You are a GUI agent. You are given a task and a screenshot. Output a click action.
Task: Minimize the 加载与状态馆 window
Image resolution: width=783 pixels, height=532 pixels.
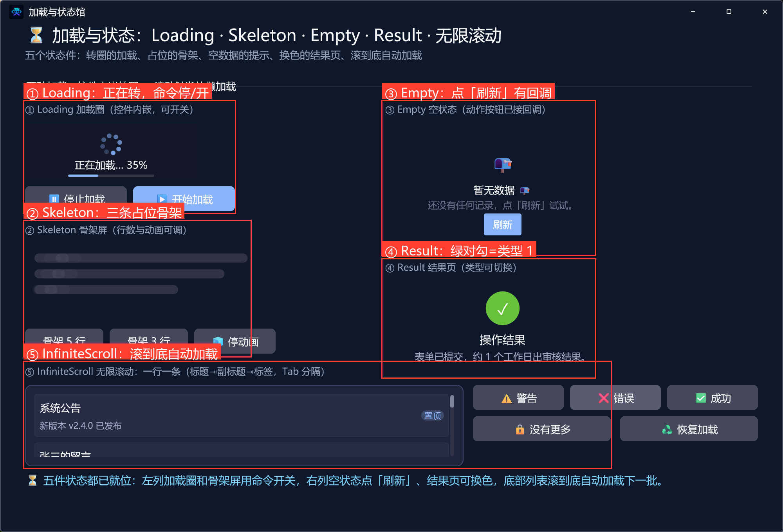coord(693,12)
